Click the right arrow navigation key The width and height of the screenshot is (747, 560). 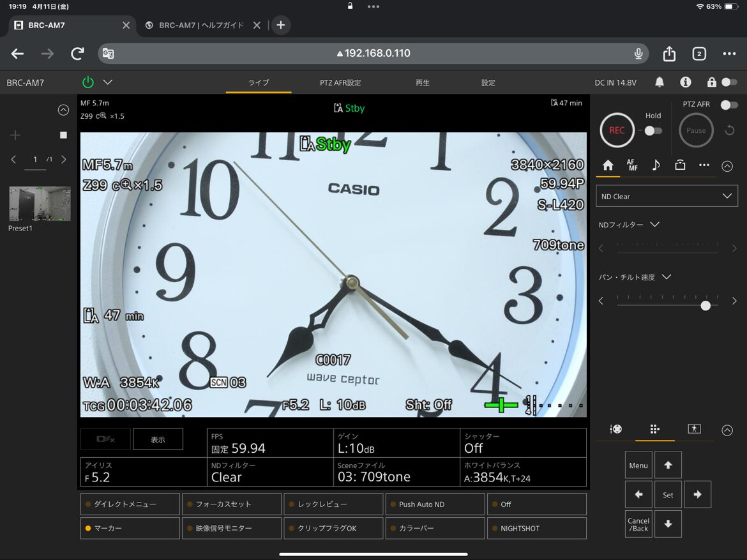(697, 495)
